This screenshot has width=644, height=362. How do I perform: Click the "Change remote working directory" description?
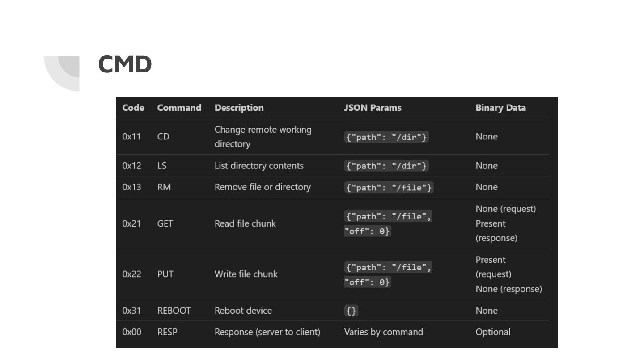click(x=263, y=136)
